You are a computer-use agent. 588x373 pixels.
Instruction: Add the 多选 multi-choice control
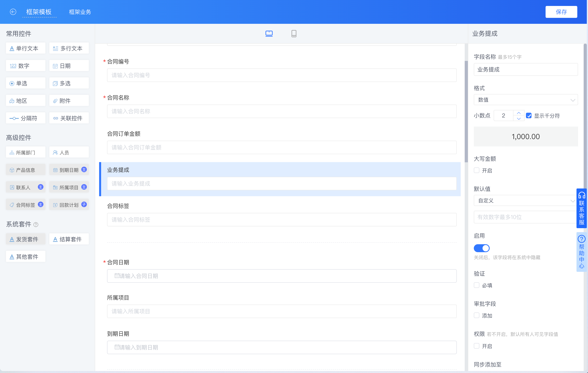[69, 83]
